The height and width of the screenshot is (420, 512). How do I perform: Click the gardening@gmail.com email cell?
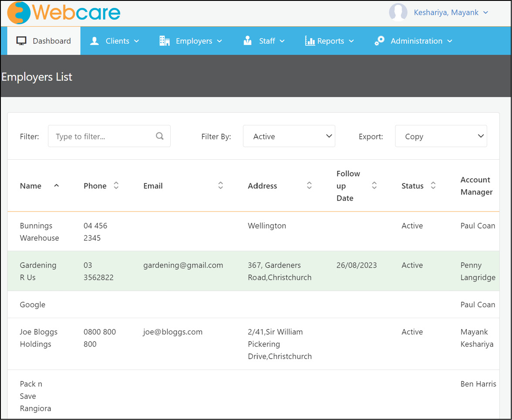183,265
